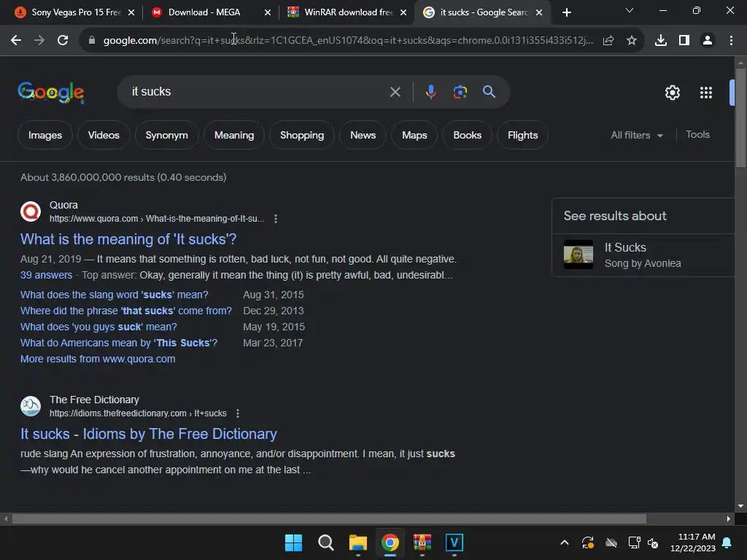
Task: Open the Chrome profile icon
Action: pos(708,41)
